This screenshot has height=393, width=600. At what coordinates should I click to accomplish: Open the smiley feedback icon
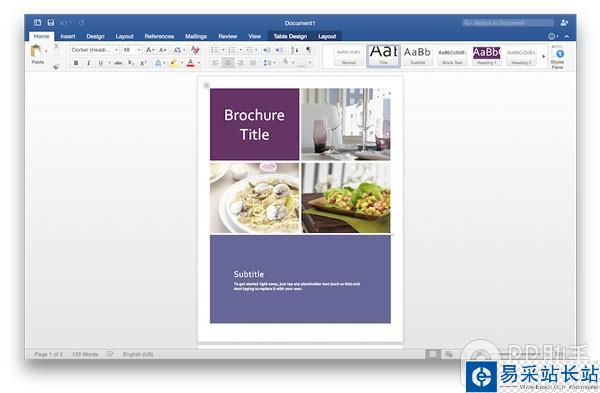(551, 36)
